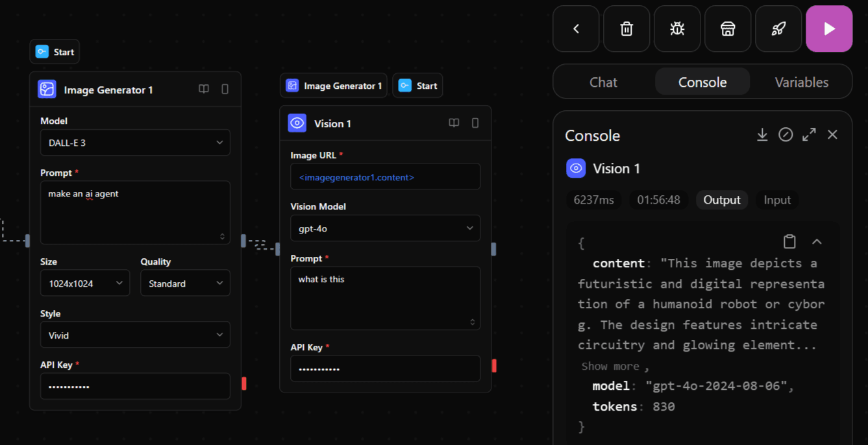Download console output via download icon
Screen dimensions: 868x445
[x=762, y=135]
